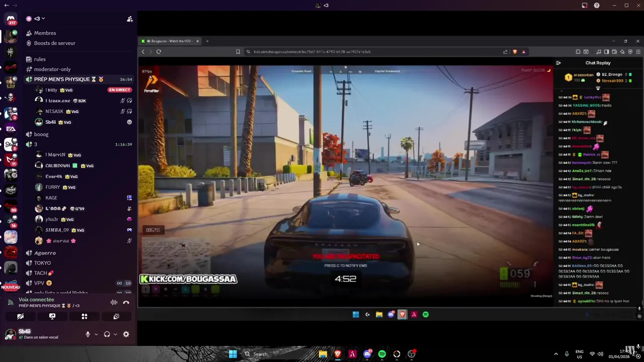Open the Membres list
The width and height of the screenshot is (644, 362).
tap(79, 33)
